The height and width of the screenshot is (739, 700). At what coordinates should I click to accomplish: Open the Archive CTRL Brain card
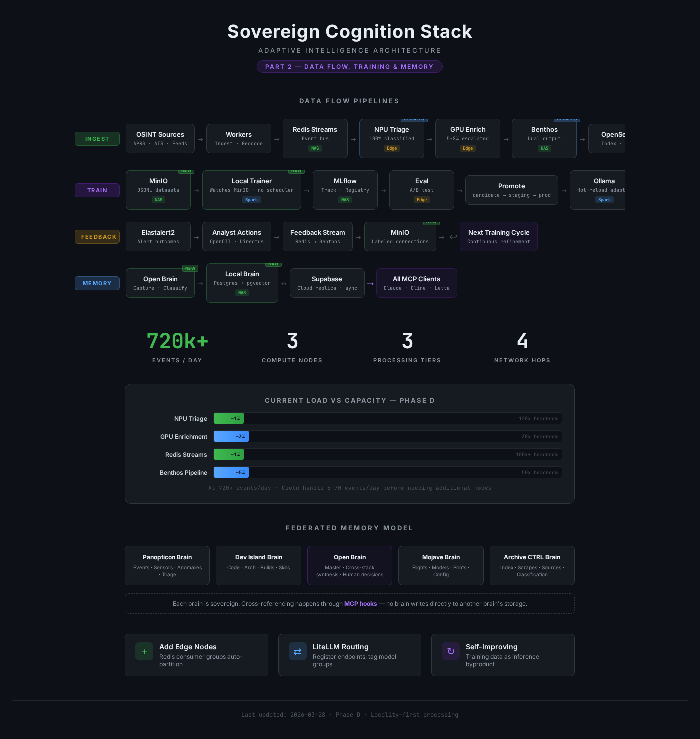coord(532,565)
